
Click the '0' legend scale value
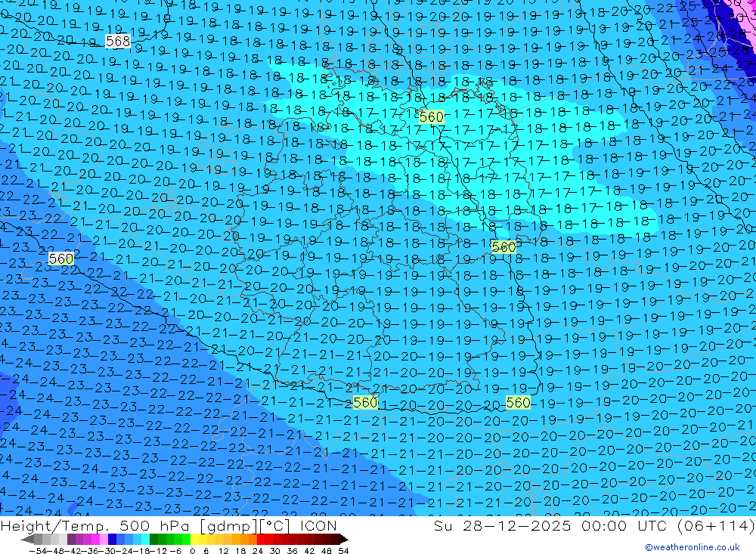click(x=192, y=551)
